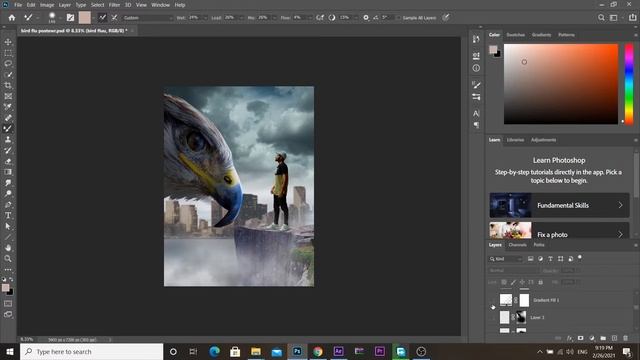Create new fill or adjustment layer

click(x=592, y=338)
